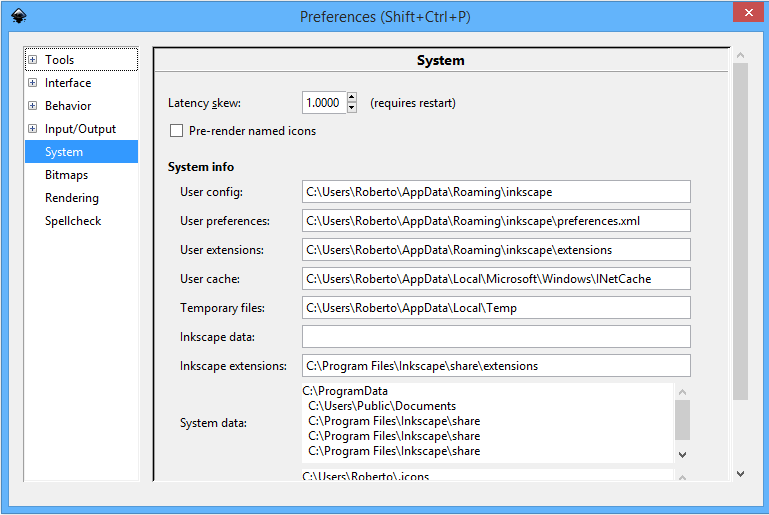Viewport: 769px width, 515px height.
Task: Click the User config path field
Action: (x=496, y=192)
